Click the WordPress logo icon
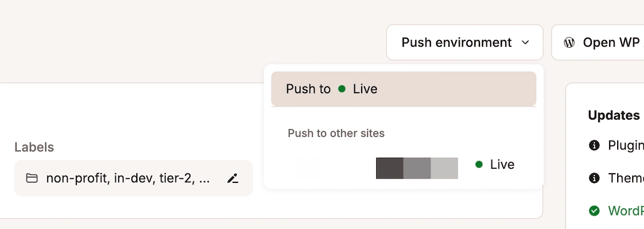 tap(569, 42)
